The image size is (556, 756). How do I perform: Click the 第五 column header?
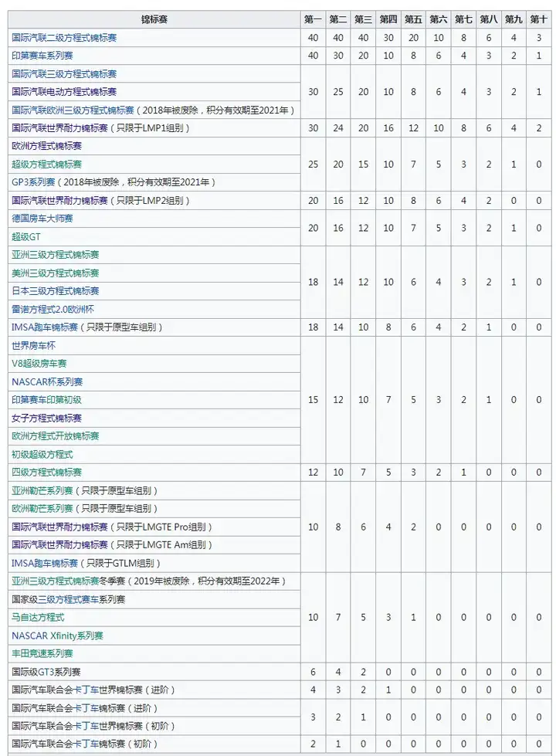pos(413,19)
